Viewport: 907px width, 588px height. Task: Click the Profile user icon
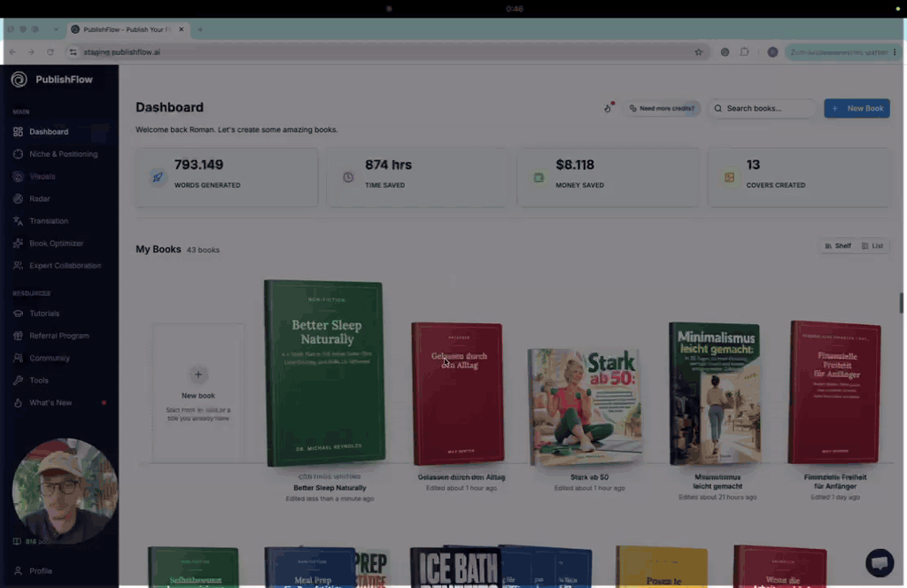(18, 570)
